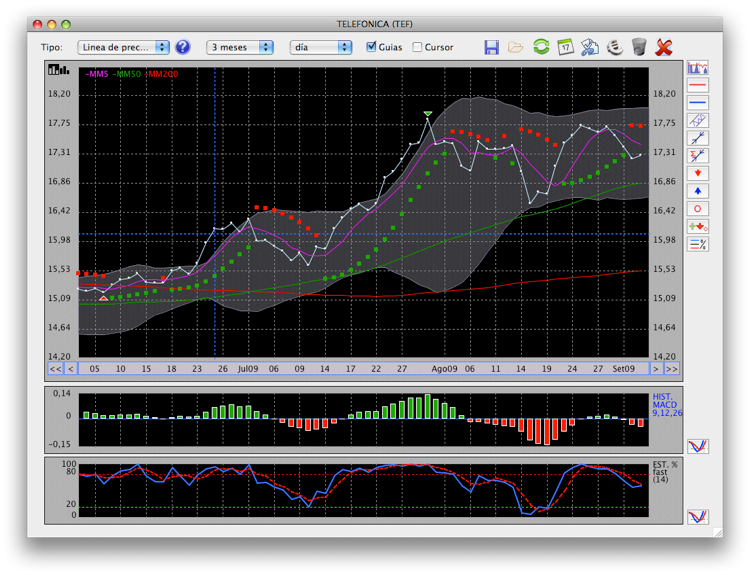Step back with the single < button
The image size is (750, 575).
(x=71, y=369)
